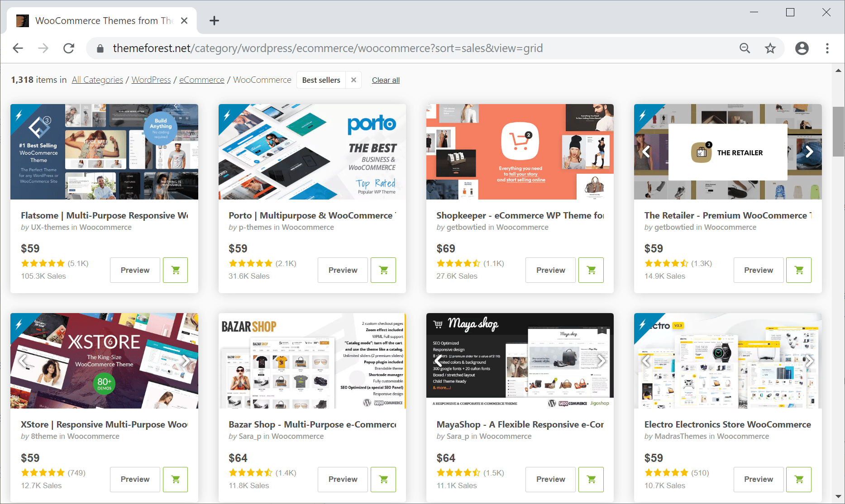The width and height of the screenshot is (845, 504).
Task: Add Flatsome theme to cart
Action: pyautogui.click(x=175, y=270)
